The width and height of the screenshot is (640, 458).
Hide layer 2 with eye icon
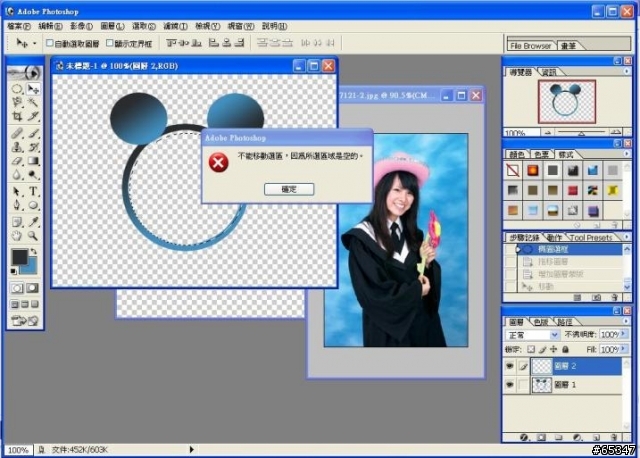pyautogui.click(x=510, y=366)
